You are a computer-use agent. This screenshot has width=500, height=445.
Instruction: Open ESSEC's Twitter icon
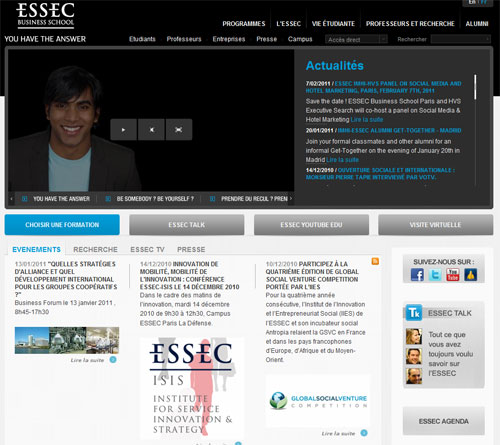(x=435, y=275)
